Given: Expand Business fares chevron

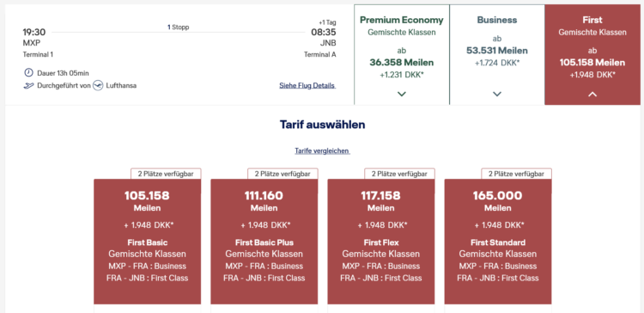Looking at the screenshot, I should pos(497,95).
